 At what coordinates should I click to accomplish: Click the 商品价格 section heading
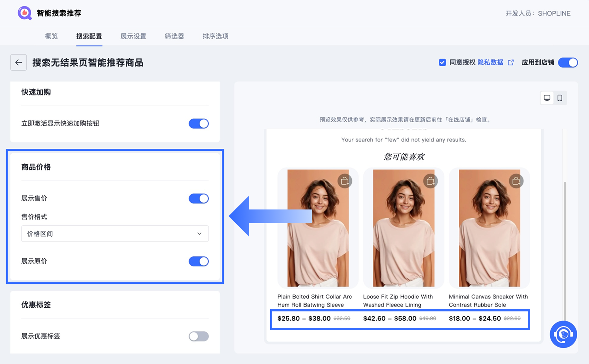pos(36,167)
